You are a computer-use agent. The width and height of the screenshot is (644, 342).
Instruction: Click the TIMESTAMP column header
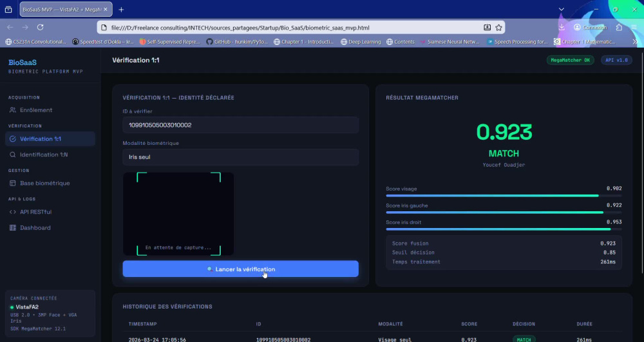point(142,324)
